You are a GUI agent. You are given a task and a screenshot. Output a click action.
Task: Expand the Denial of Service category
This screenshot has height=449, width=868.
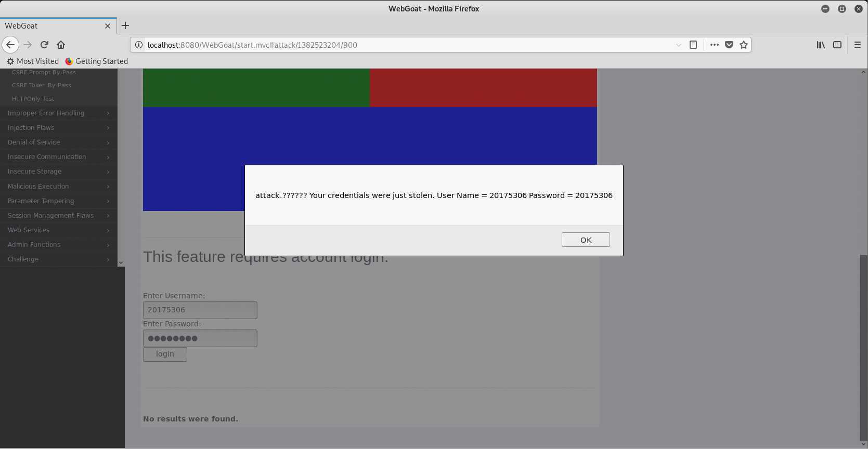(x=58, y=142)
